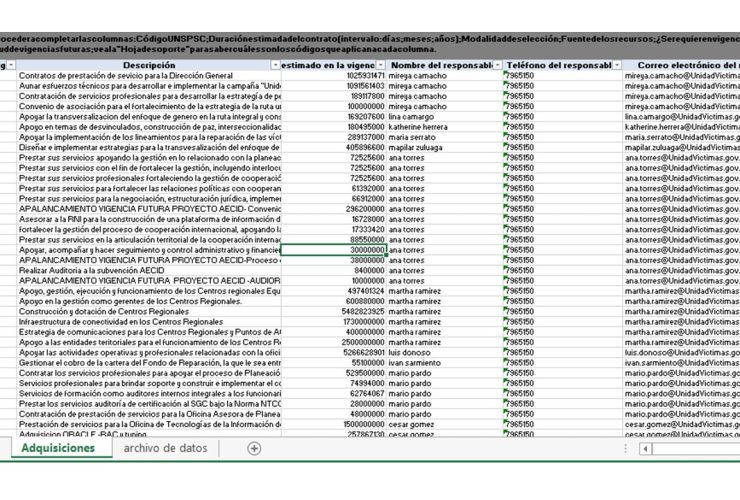Select the cell with value 8400000
The image size is (740, 500).
(334, 271)
